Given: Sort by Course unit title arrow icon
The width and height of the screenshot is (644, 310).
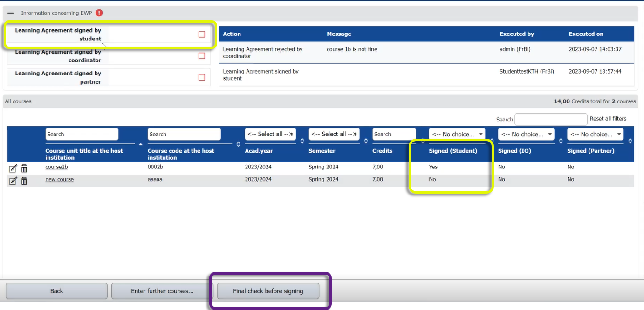Looking at the screenshot, I should click(141, 144).
